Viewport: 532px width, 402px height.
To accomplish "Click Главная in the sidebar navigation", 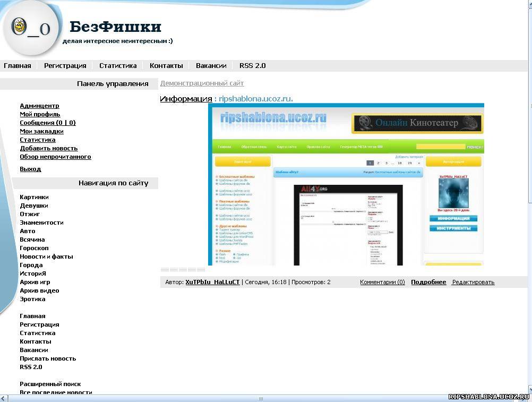I will (32, 316).
